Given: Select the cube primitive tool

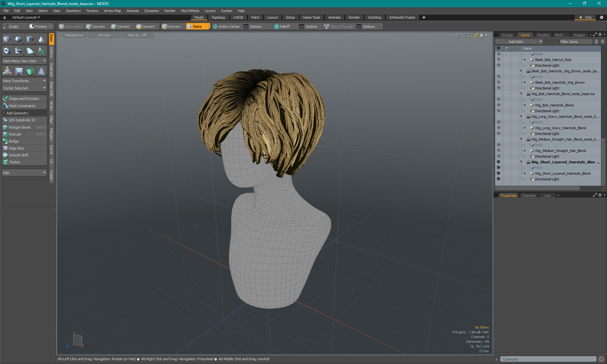Looking at the screenshot, I should (7, 39).
